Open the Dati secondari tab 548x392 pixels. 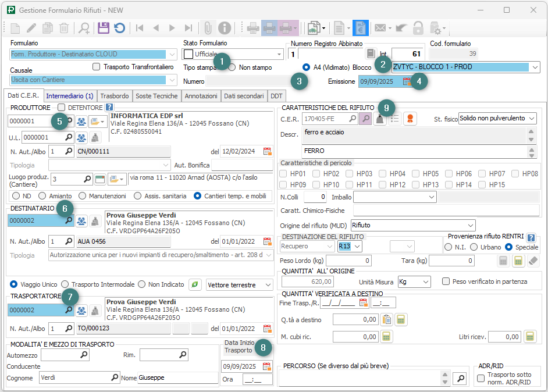244,96
